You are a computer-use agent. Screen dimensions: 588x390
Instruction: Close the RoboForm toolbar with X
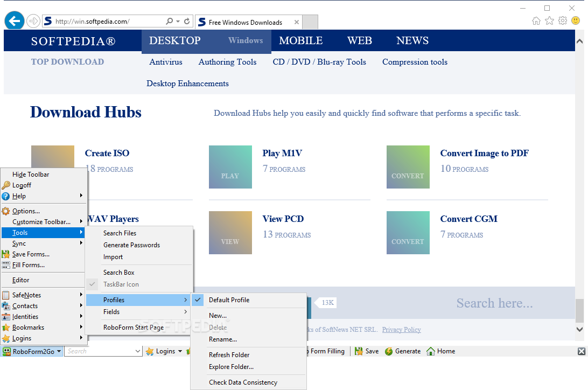(581, 351)
